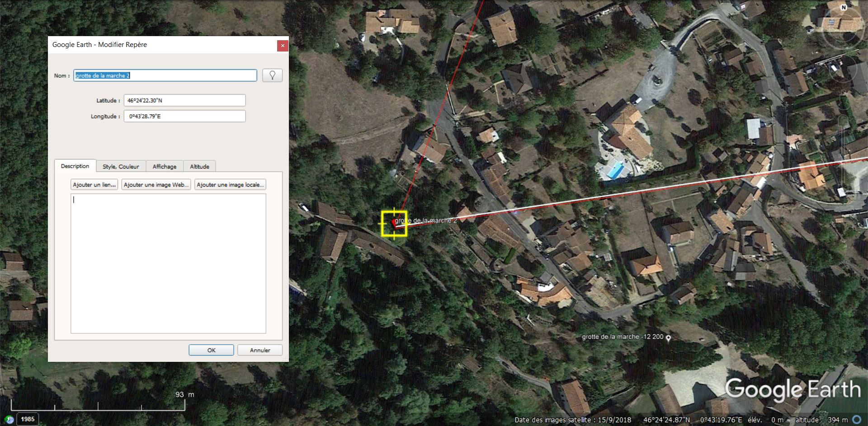Click the Ajouter un lien button

click(94, 184)
